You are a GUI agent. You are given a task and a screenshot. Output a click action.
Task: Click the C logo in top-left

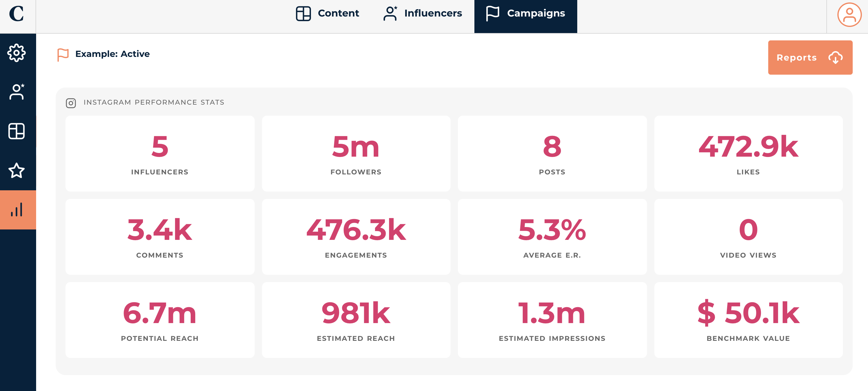tap(16, 14)
